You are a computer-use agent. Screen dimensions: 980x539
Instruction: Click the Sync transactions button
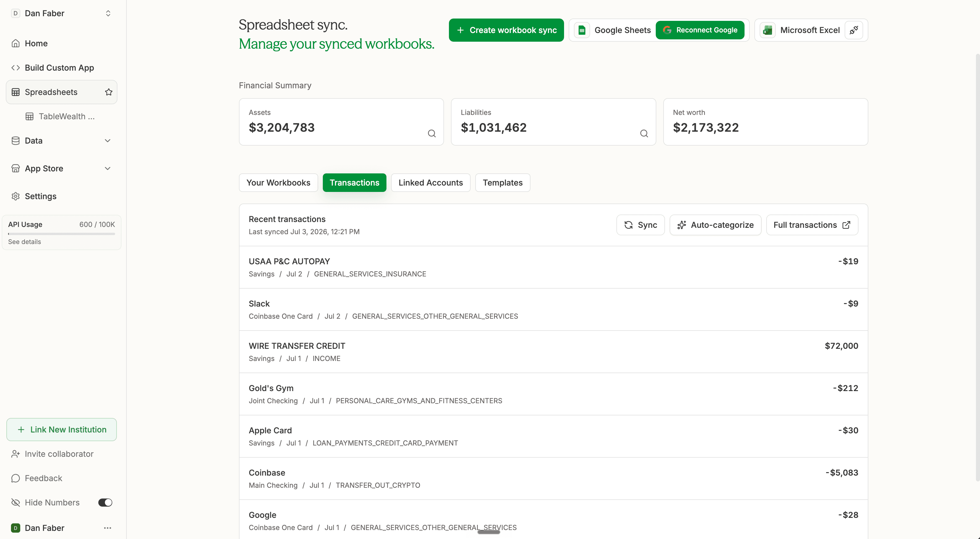[641, 225]
